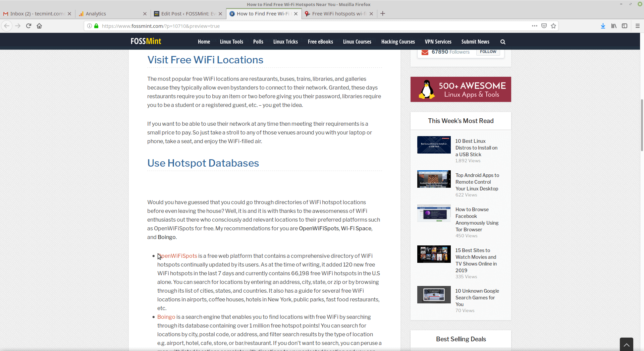This screenshot has height=351, width=644.
Task: Open the Linux Tricks menu item
Action: (x=285, y=42)
